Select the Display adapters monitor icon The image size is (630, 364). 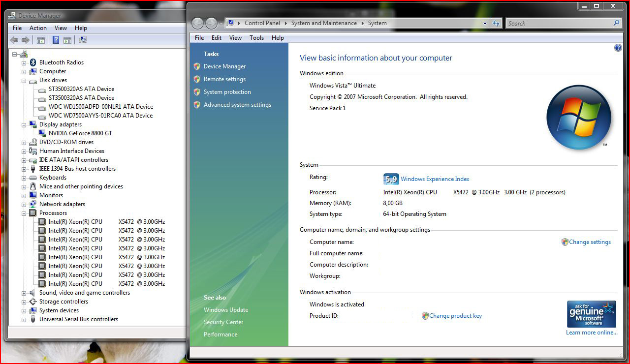(x=33, y=124)
